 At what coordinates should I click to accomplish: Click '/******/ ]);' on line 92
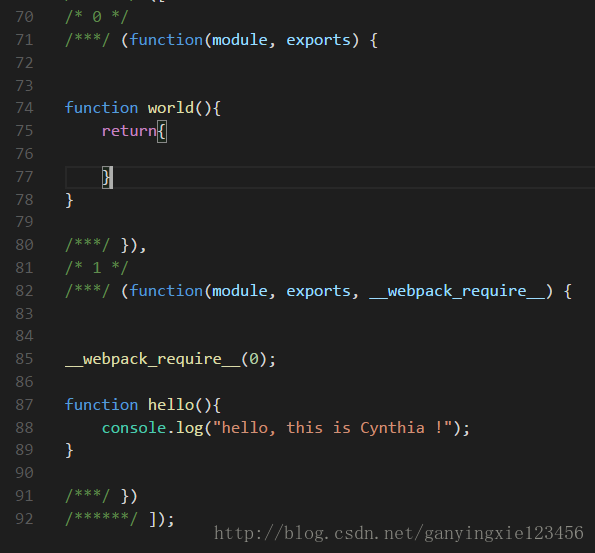click(x=120, y=519)
